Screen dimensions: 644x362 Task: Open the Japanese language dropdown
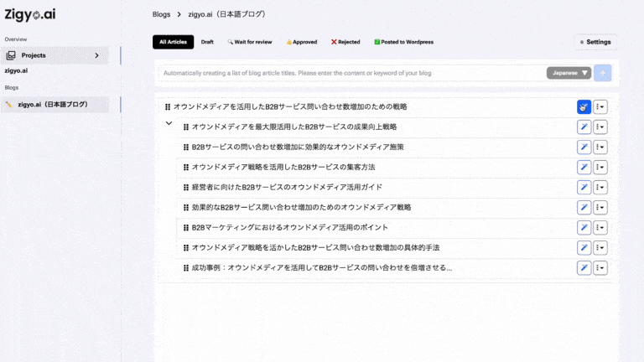(x=569, y=73)
